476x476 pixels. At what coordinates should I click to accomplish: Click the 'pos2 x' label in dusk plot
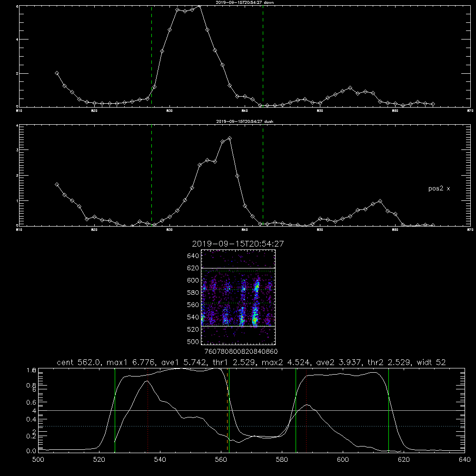point(439,188)
